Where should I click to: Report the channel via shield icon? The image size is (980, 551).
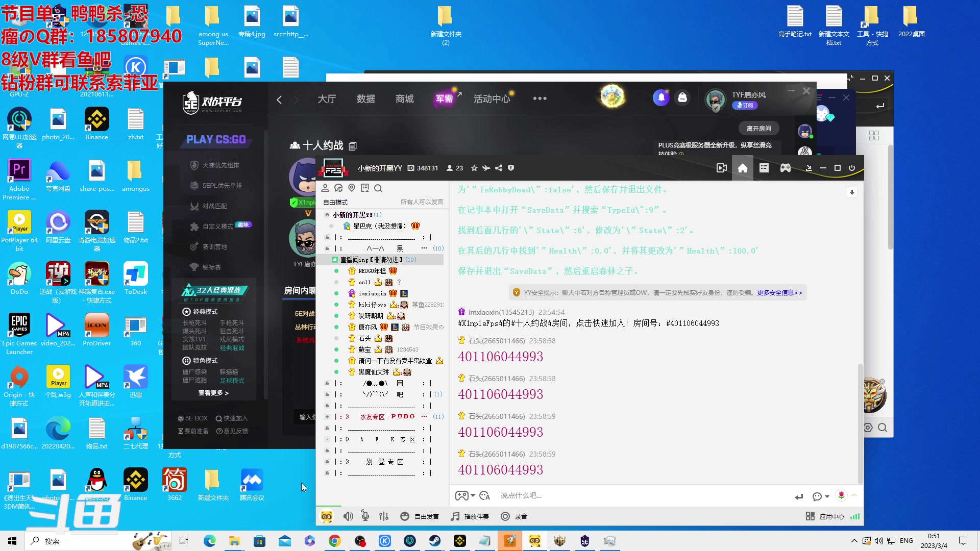pyautogui.click(x=511, y=168)
